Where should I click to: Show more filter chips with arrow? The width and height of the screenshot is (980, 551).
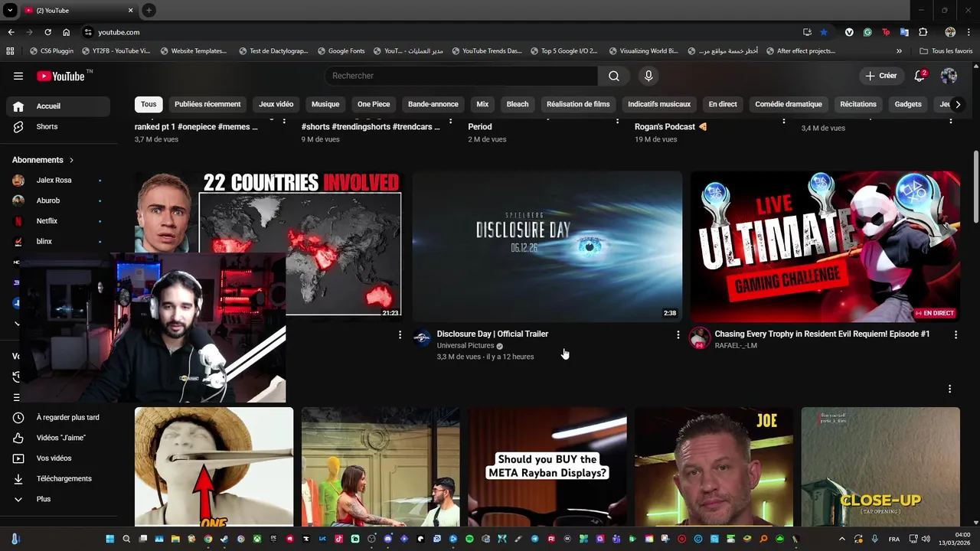[x=957, y=104]
